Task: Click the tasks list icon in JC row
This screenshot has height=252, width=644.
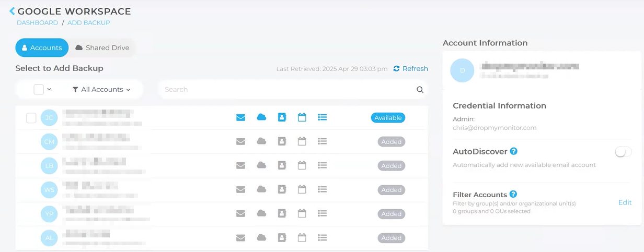Action: coord(322,117)
